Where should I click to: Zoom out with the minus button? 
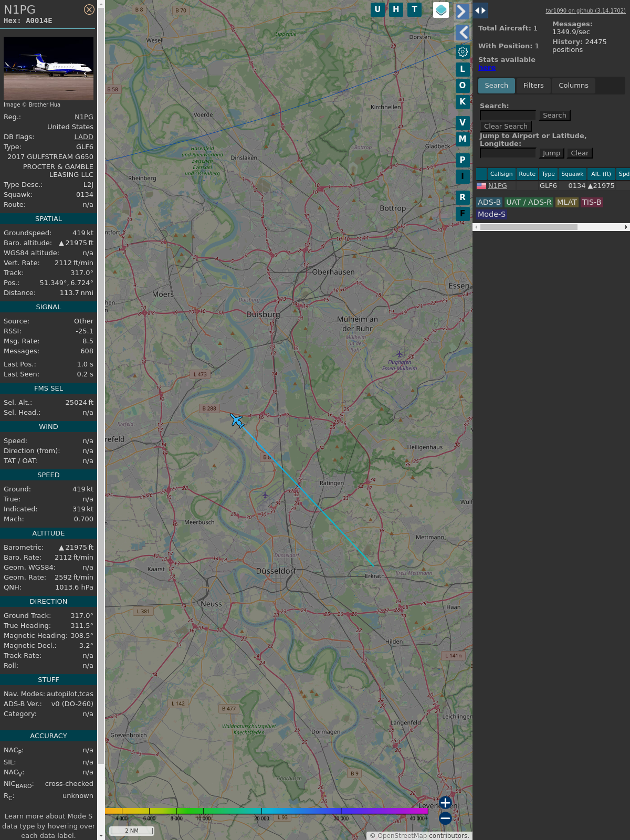click(445, 818)
